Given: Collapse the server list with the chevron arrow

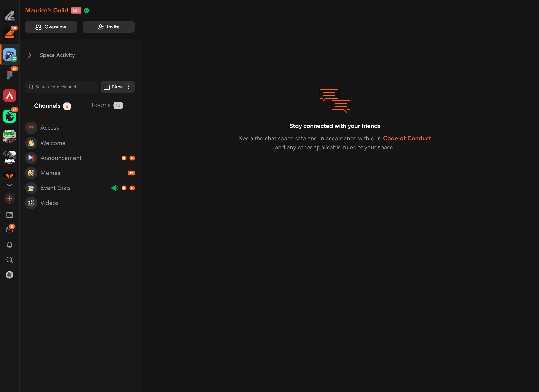Looking at the screenshot, I should click(x=10, y=185).
